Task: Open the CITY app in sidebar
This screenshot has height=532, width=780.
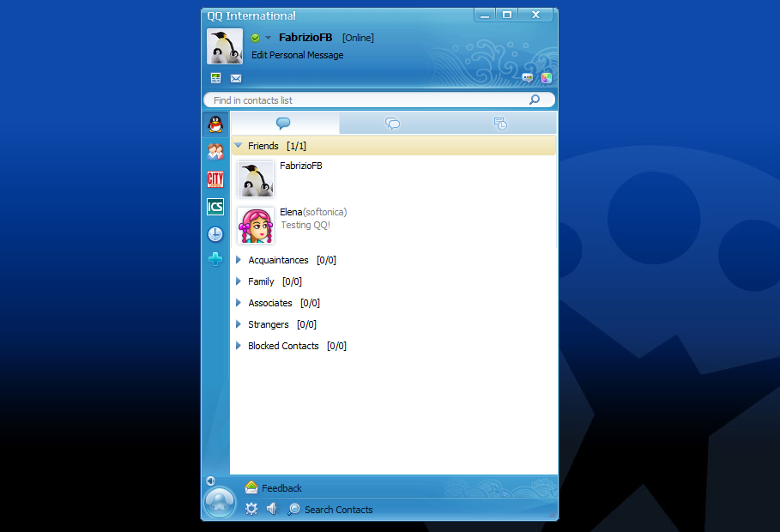Action: click(215, 179)
